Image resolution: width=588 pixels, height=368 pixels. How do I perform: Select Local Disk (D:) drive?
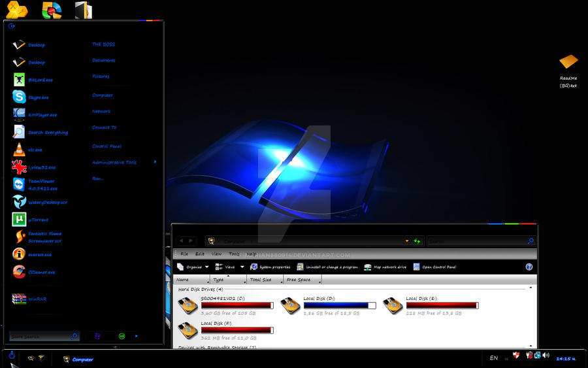click(x=328, y=306)
